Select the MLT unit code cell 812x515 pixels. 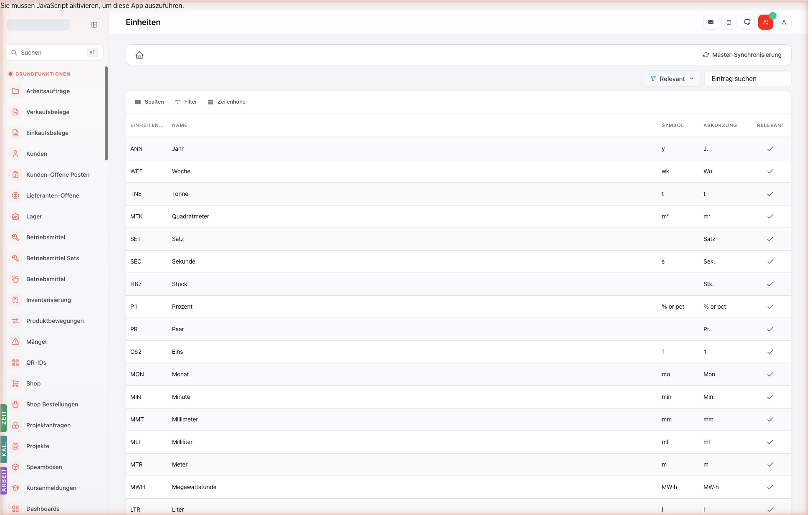tap(147, 442)
